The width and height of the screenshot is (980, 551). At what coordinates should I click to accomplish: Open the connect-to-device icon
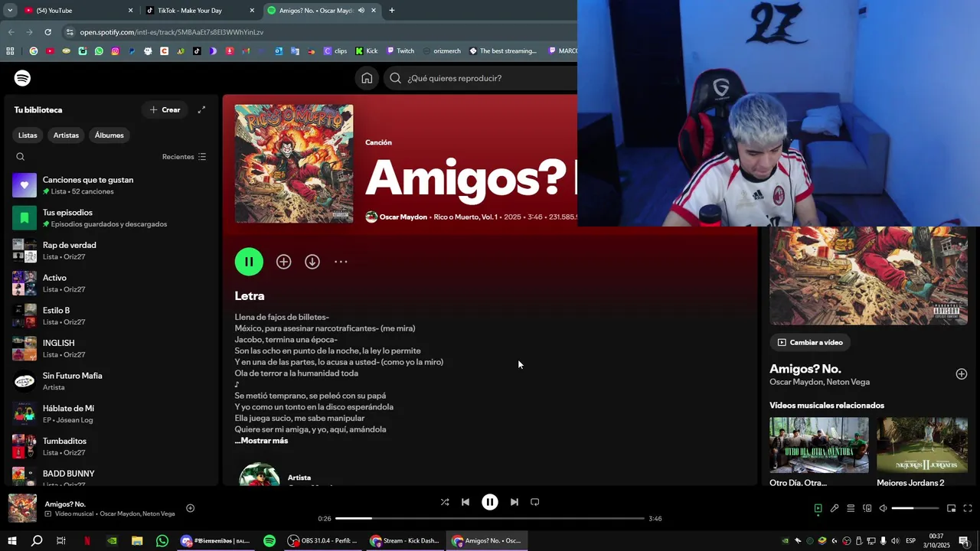[x=867, y=508]
